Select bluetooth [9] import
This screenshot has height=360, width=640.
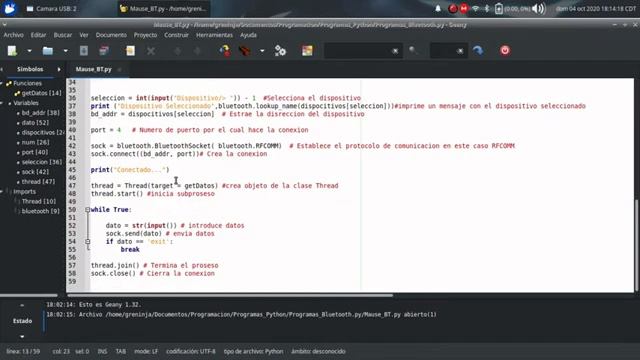point(40,211)
